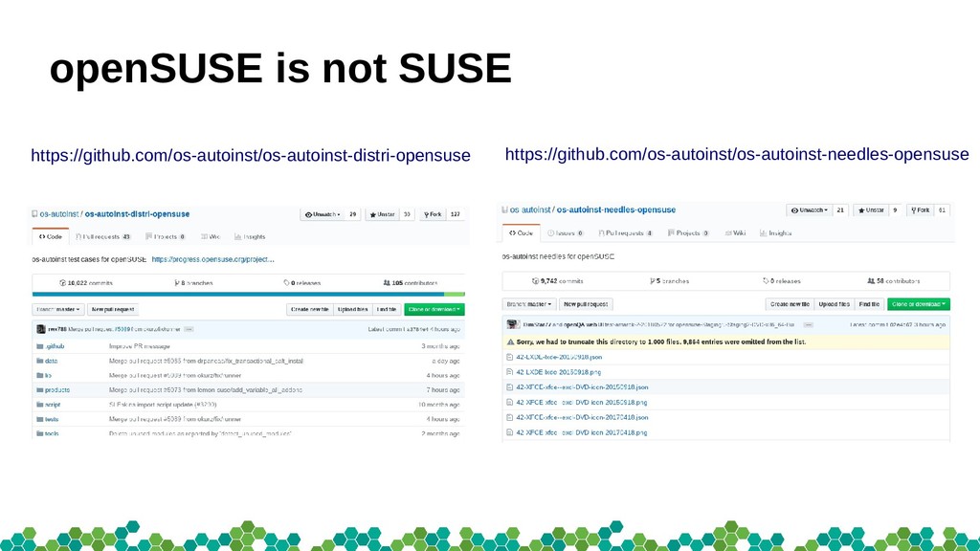The image size is (980, 551).
Task: Click file icon beside 42-LXDE-lxde-20150918.png
Action: pos(510,372)
